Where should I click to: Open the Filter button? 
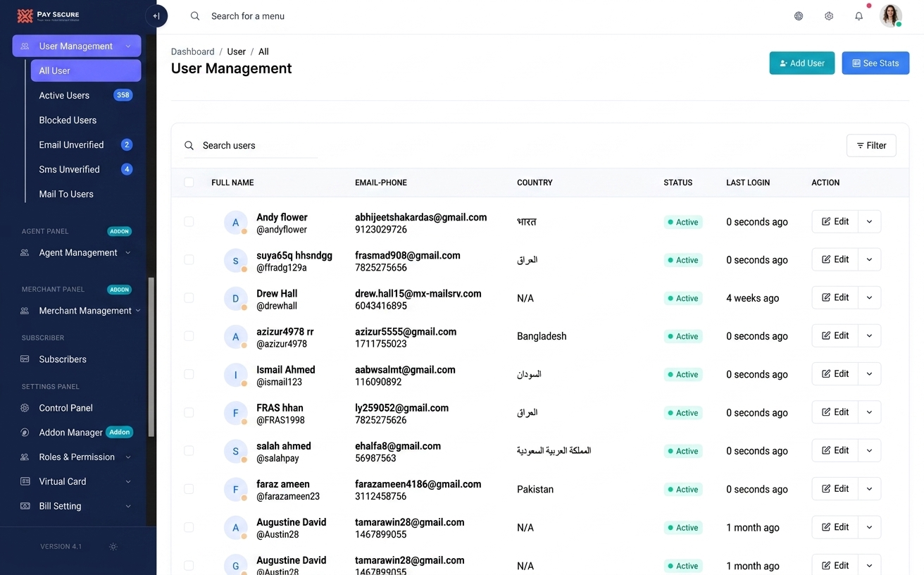[x=871, y=146]
